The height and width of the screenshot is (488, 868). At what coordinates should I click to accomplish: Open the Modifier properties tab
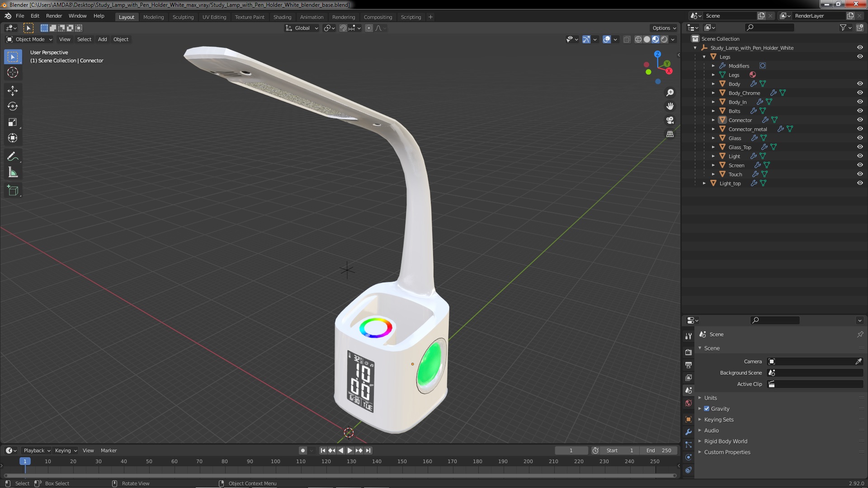[689, 432]
